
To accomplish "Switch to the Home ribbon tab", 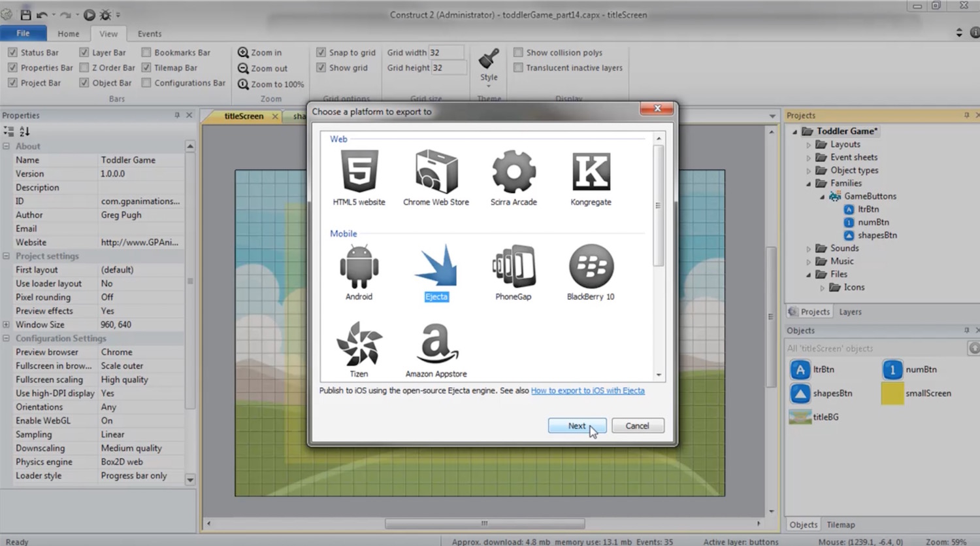I will point(68,34).
